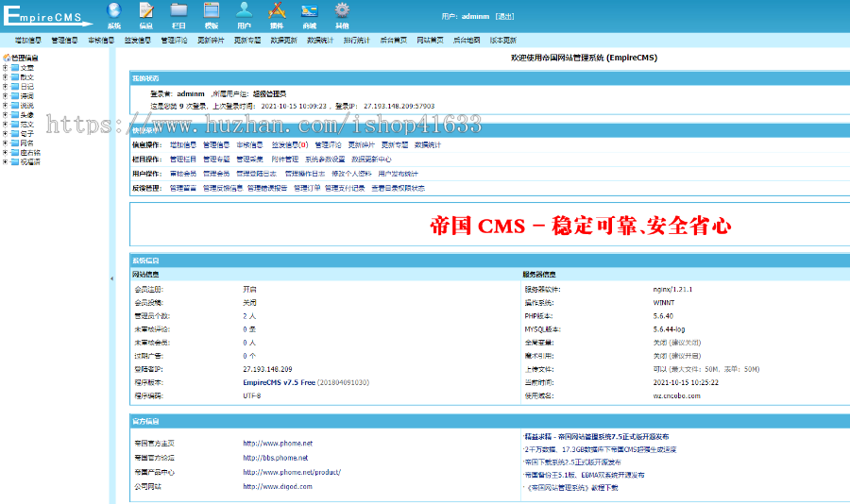Open 管理登陆日志 link
This screenshot has width=850, height=504.
pyautogui.click(x=256, y=174)
